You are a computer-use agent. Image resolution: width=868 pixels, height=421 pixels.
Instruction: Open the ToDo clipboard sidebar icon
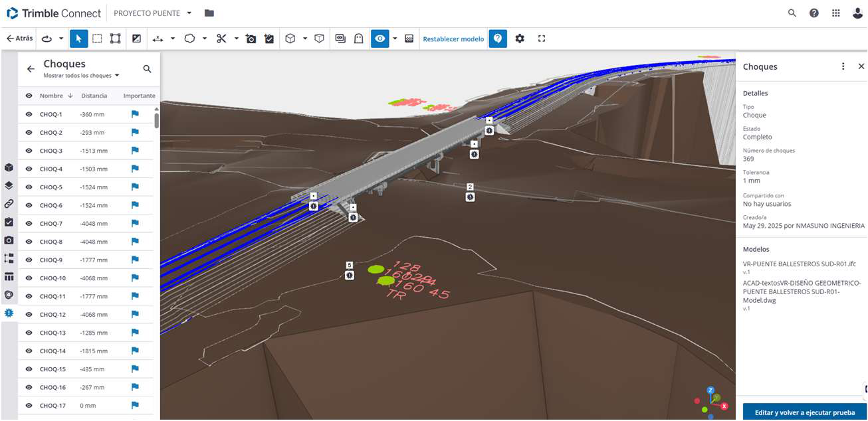coord(9,222)
